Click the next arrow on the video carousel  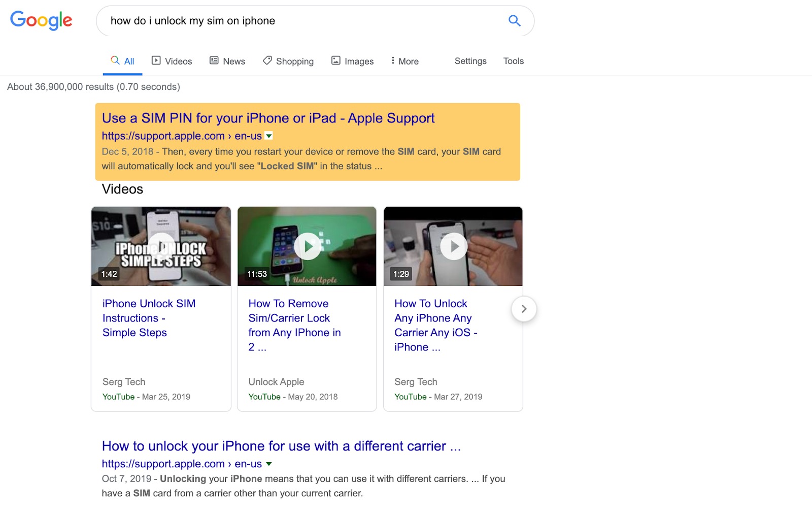click(524, 309)
